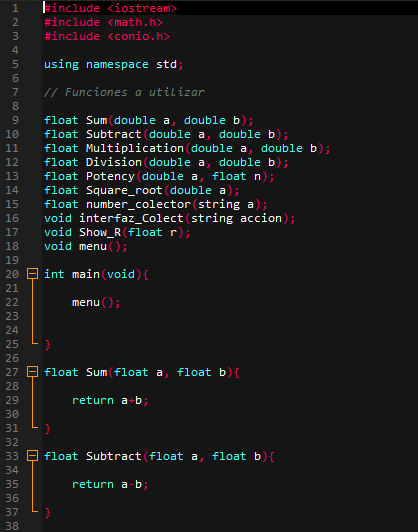
Task: Collapse the Subtract function fold marker
Action: tap(32, 455)
